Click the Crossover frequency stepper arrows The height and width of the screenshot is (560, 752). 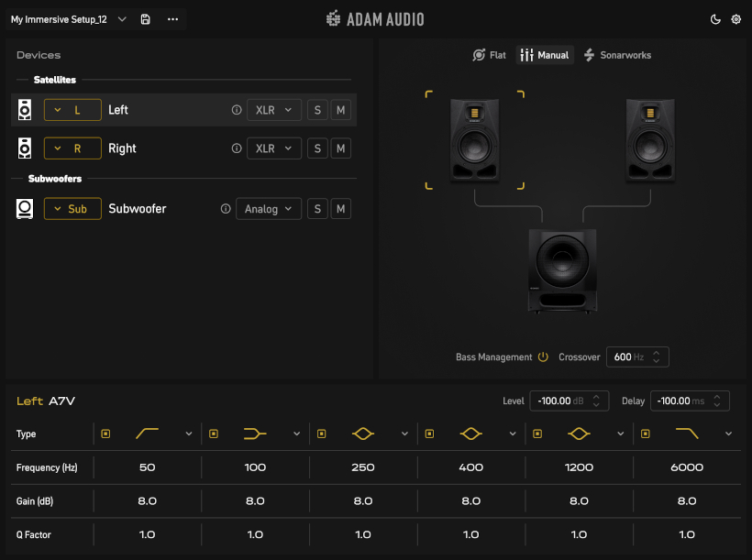[656, 357]
